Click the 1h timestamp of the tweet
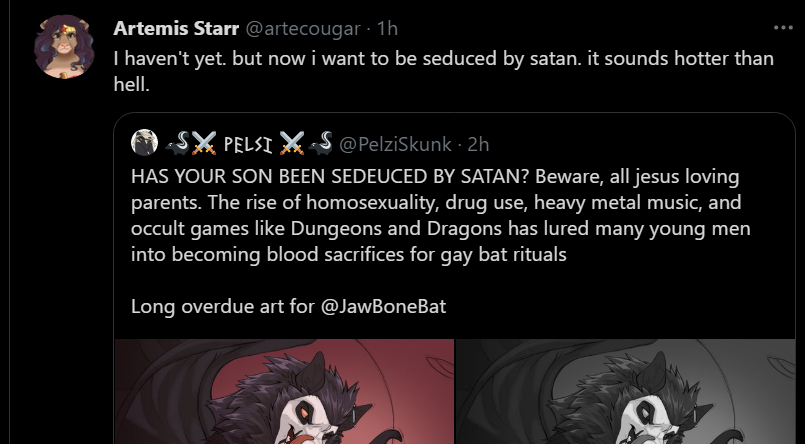Screen dimensions: 805x444 click(x=388, y=28)
